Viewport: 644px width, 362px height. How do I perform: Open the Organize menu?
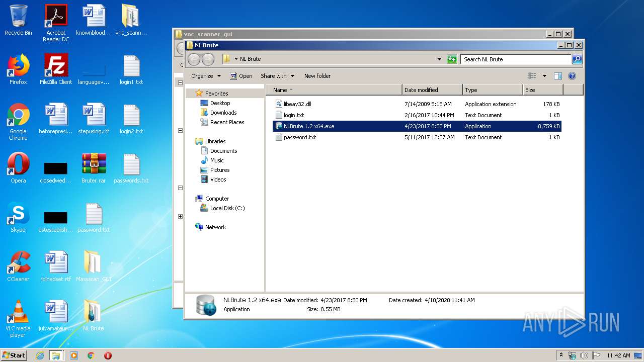[x=206, y=76]
